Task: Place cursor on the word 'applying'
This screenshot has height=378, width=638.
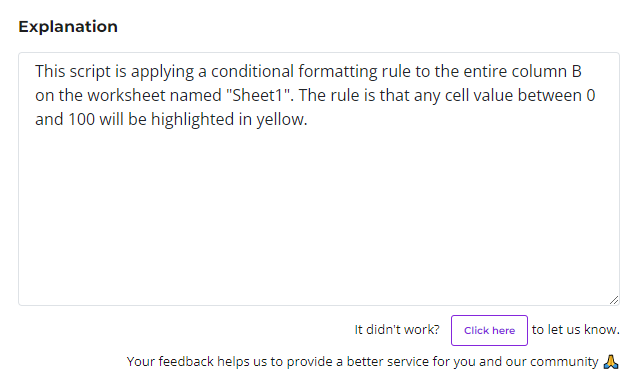Action: [x=162, y=72]
